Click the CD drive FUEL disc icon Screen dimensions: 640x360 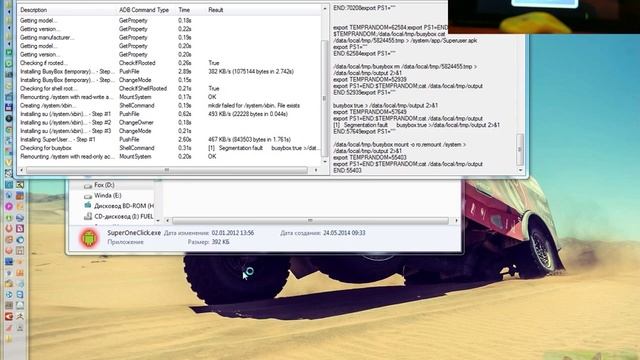(x=88, y=216)
